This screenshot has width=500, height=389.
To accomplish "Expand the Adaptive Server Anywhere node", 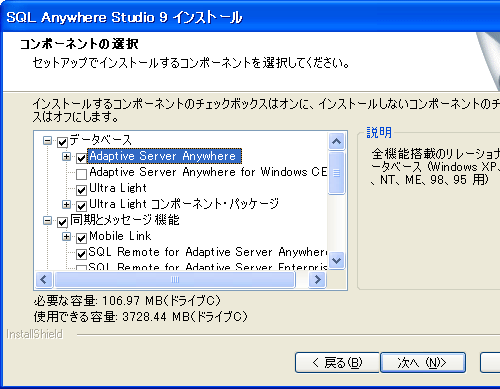I will (66, 156).
